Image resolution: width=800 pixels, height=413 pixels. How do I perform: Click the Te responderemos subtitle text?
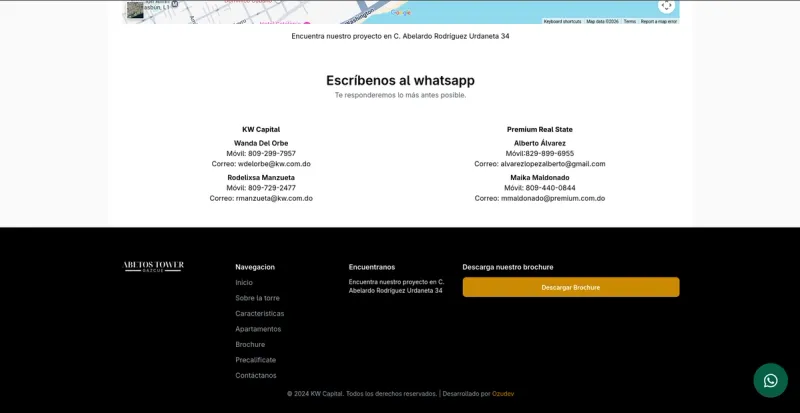point(401,95)
